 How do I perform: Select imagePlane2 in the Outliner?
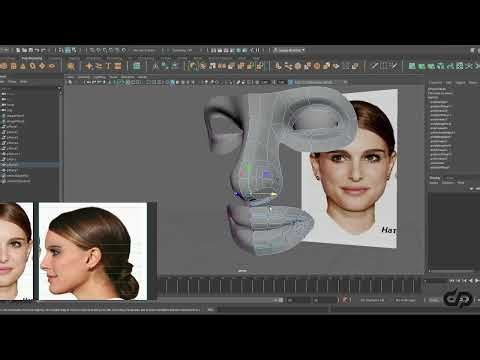(13, 121)
